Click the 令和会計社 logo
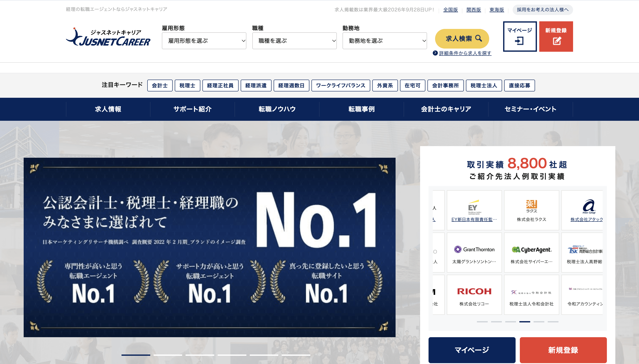This screenshot has width=639, height=364. 531,292
